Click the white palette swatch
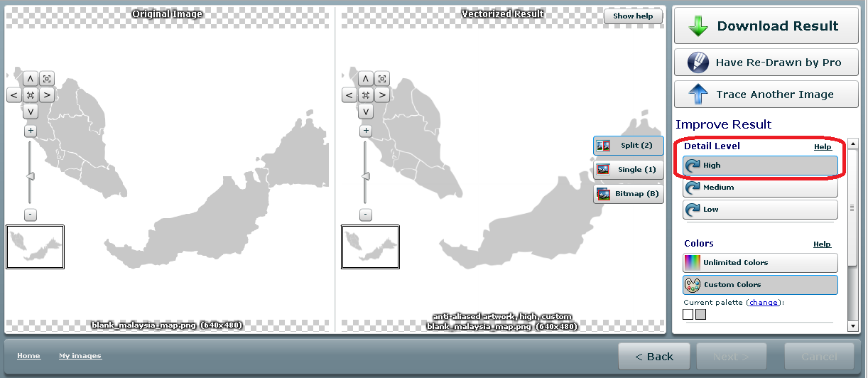 point(688,314)
